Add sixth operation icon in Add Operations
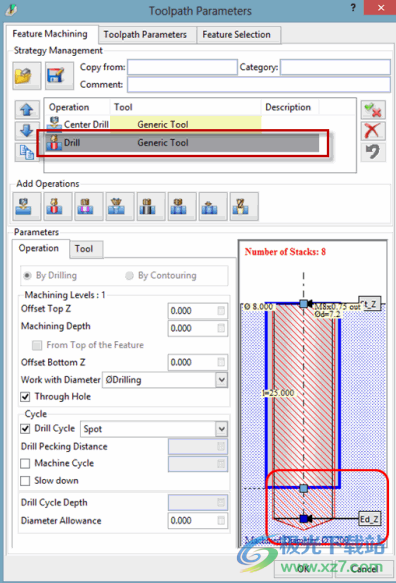This screenshot has width=396, height=583. (x=182, y=206)
